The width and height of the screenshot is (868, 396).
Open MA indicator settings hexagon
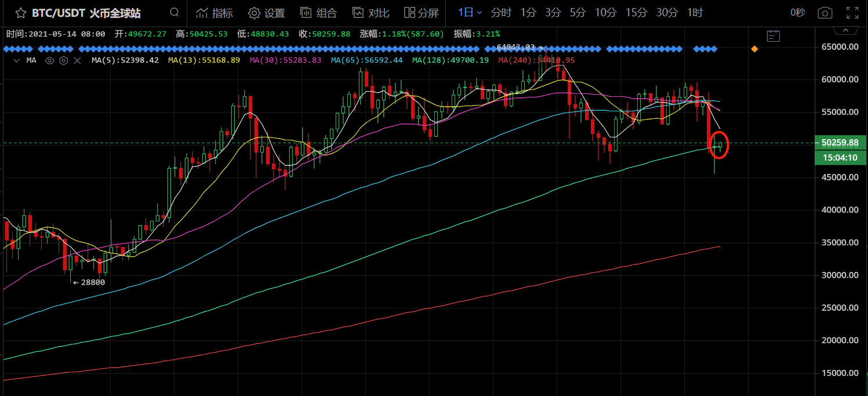coord(63,60)
